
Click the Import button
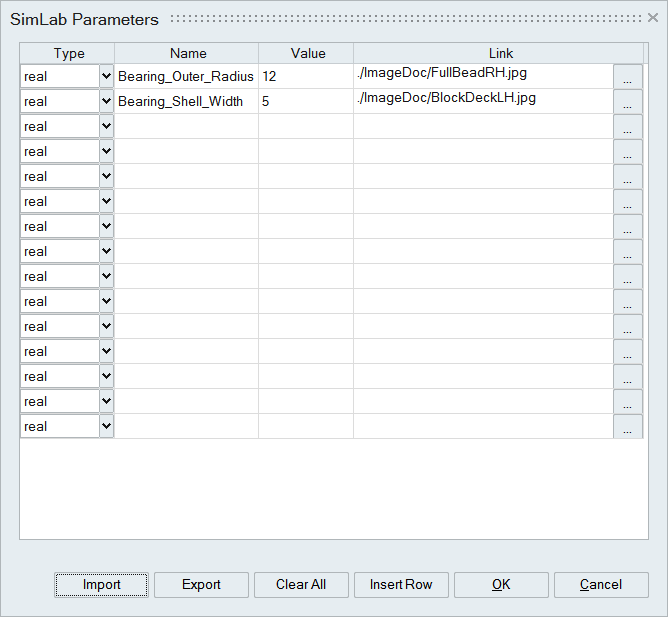coord(102,585)
